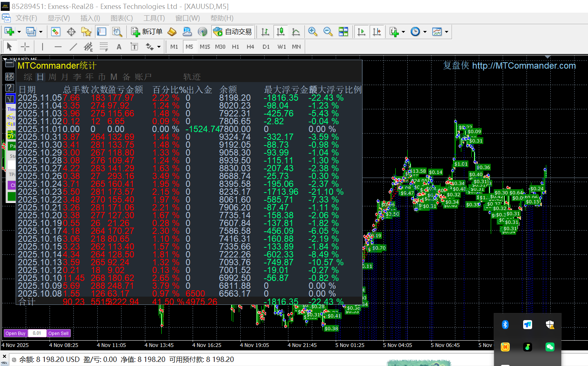The image size is (588, 366).
Task: Open the http://MTCommander.com link
Action: [x=524, y=66]
